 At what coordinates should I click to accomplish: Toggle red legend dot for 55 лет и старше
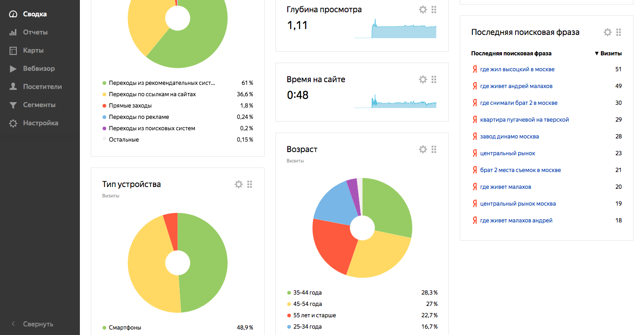[x=289, y=315]
